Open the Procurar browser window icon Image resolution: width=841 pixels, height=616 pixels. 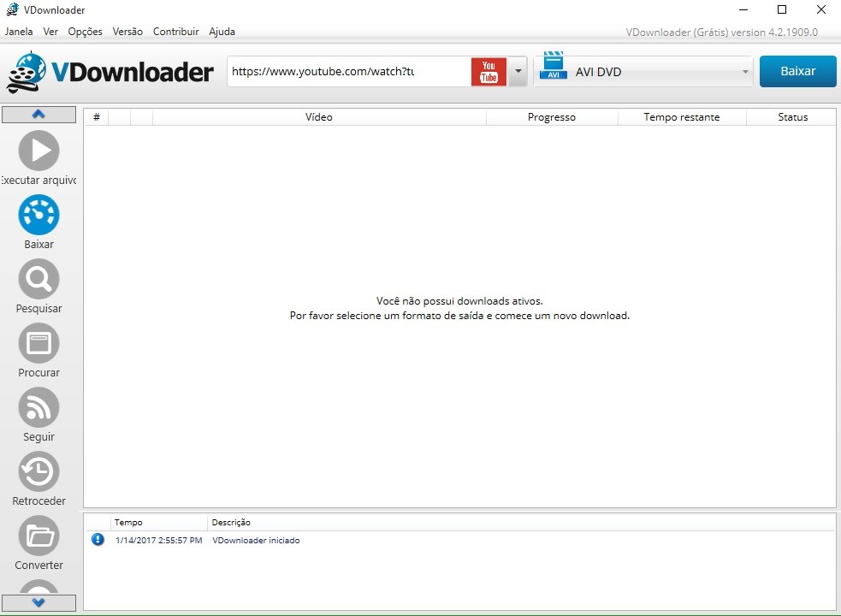tap(38, 343)
